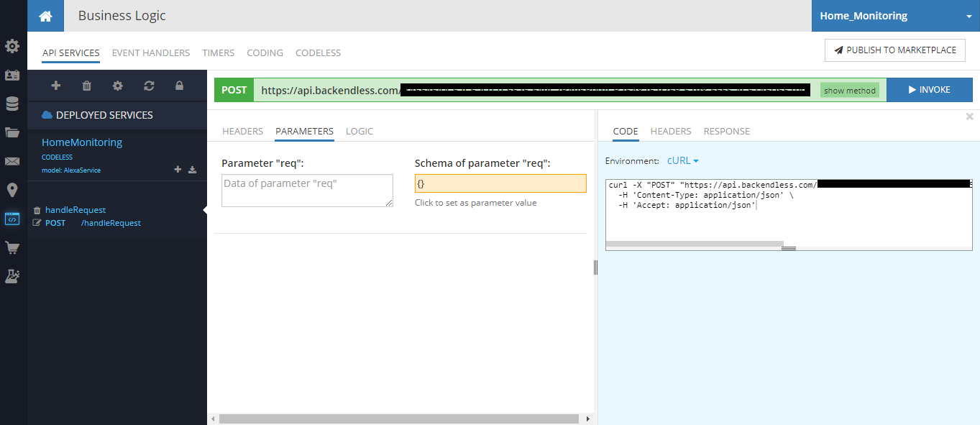
Task: Switch to the Event Handlers tab
Action: [x=151, y=52]
